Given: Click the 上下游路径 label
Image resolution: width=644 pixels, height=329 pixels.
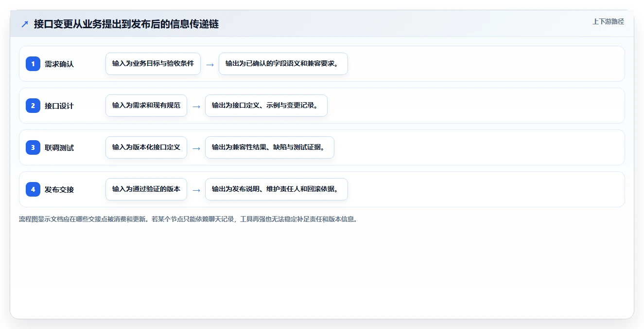Looking at the screenshot, I should (x=608, y=21).
